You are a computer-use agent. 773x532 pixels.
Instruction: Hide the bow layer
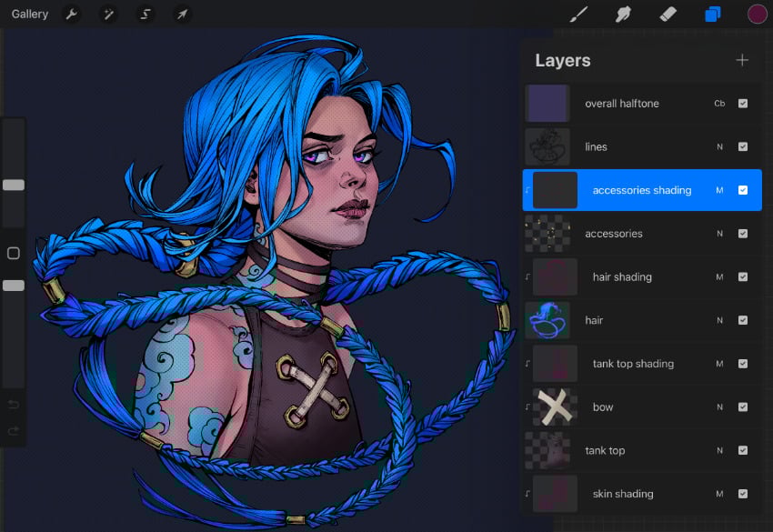pos(743,407)
